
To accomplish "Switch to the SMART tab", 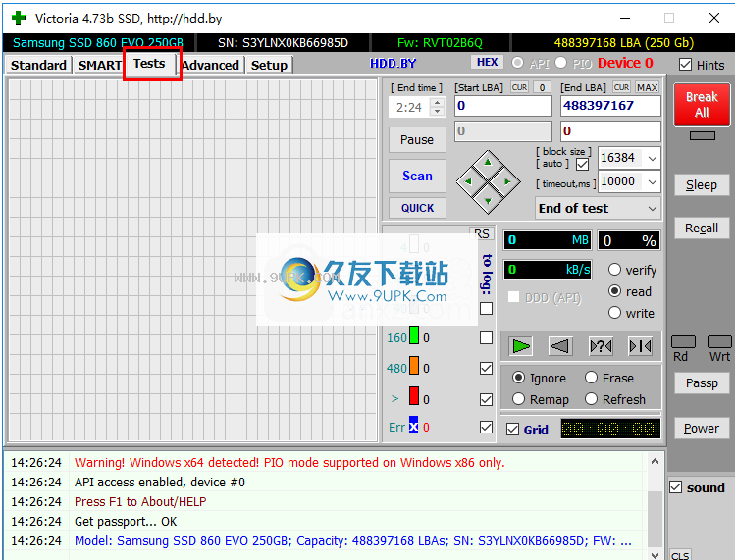I will (x=99, y=65).
